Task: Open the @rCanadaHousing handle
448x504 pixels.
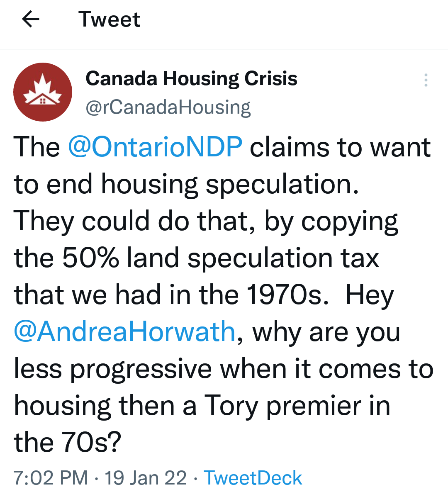Action: (168, 107)
